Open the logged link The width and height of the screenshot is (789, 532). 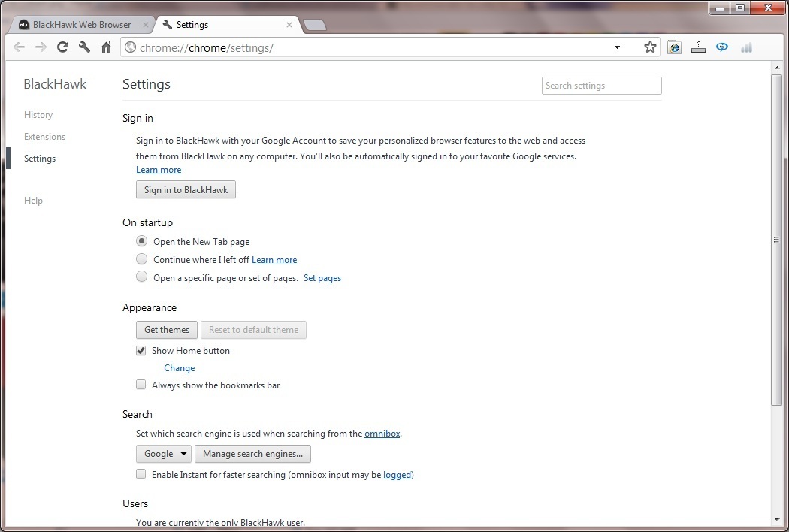(397, 475)
